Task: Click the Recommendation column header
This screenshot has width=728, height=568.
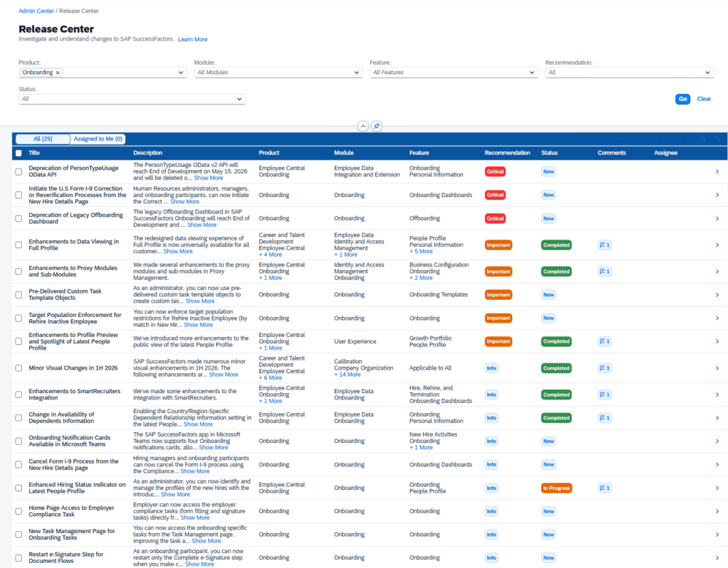Action: click(x=507, y=153)
